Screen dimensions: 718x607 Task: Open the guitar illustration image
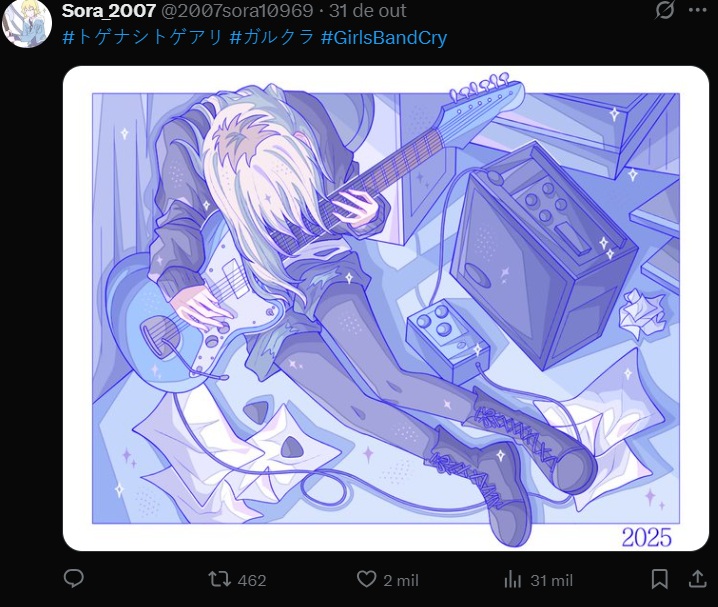tap(386, 308)
